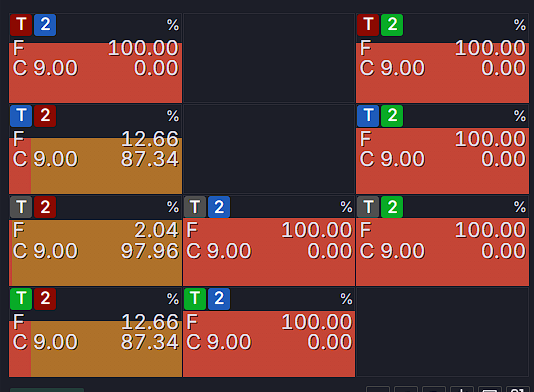Viewport: 534px width, 392px height.
Task: Select the 100.00 value in gray T, blue 2 cell
Action: pos(317,230)
